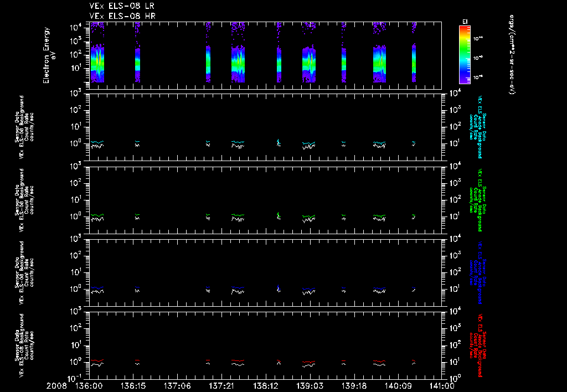567x392 pixels.
Task: Click the rainbow color bar legend
Action: pos(465,55)
